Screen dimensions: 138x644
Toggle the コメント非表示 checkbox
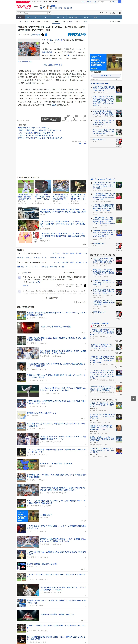point(75,302)
